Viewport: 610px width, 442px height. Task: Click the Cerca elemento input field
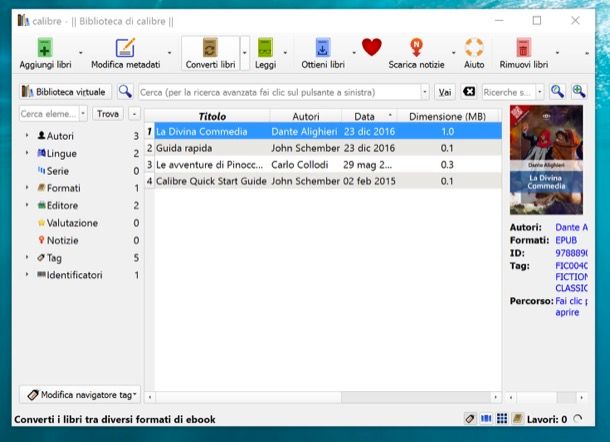49,114
